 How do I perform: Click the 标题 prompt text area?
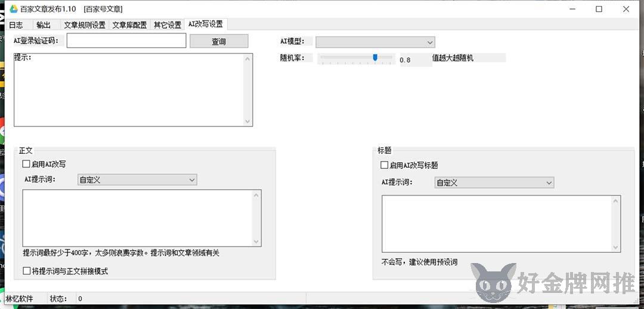tap(501, 224)
